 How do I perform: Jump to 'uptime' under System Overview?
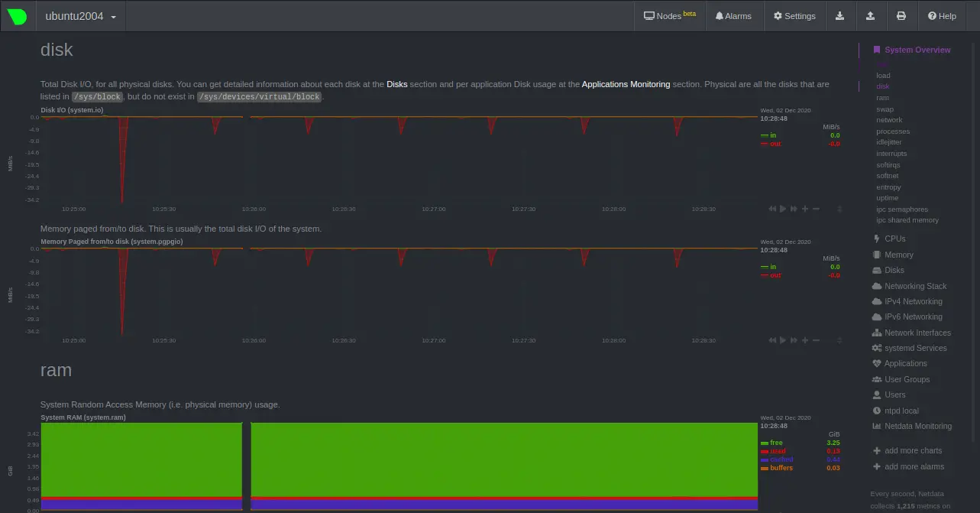pyautogui.click(x=888, y=198)
